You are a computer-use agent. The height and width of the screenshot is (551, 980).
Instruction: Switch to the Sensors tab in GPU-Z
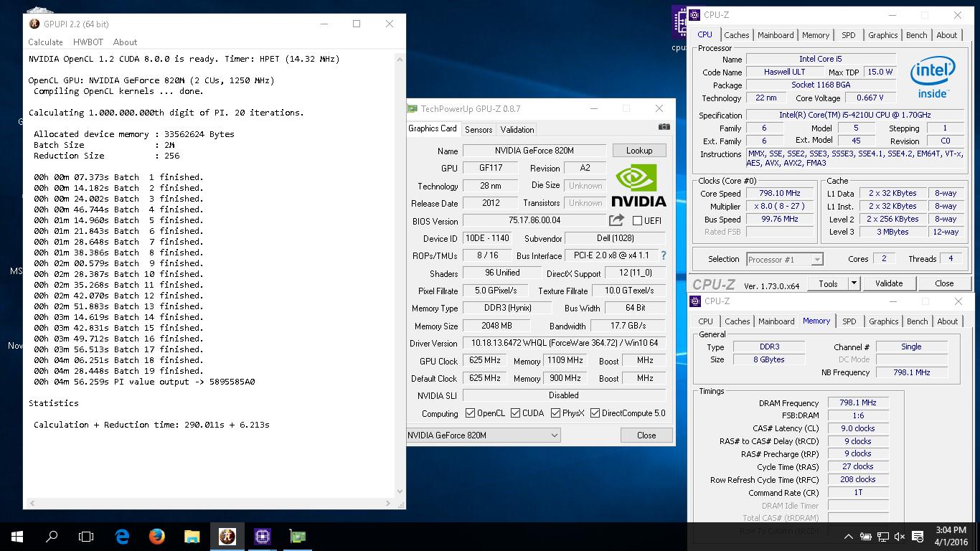479,130
